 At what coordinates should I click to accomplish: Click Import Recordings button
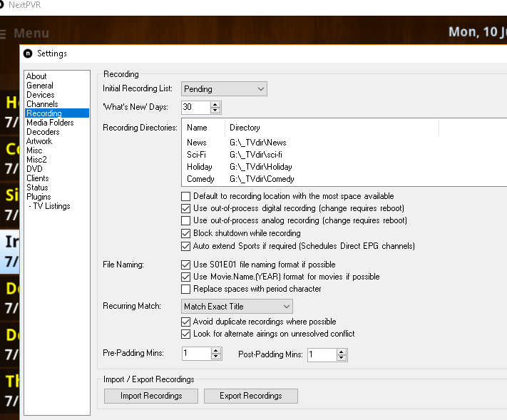[151, 396]
